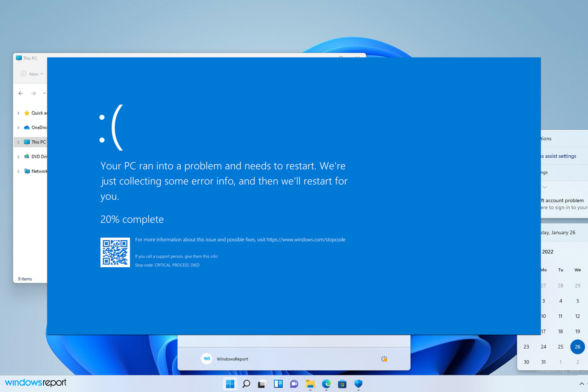The height and width of the screenshot is (392, 588).
Task: Expand Quick access tree node
Action: (18, 113)
